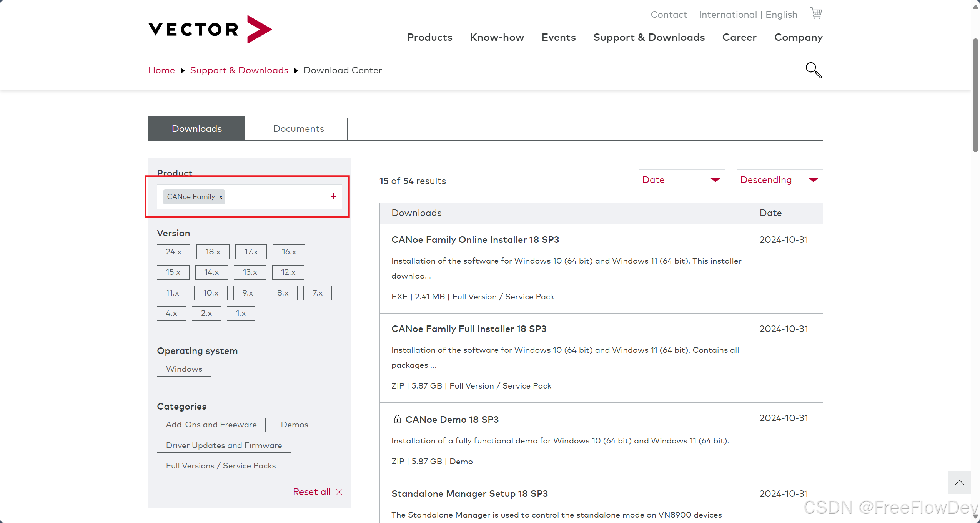Open the Descending order dropdown
Image resolution: width=980 pixels, height=523 pixels.
pos(779,180)
